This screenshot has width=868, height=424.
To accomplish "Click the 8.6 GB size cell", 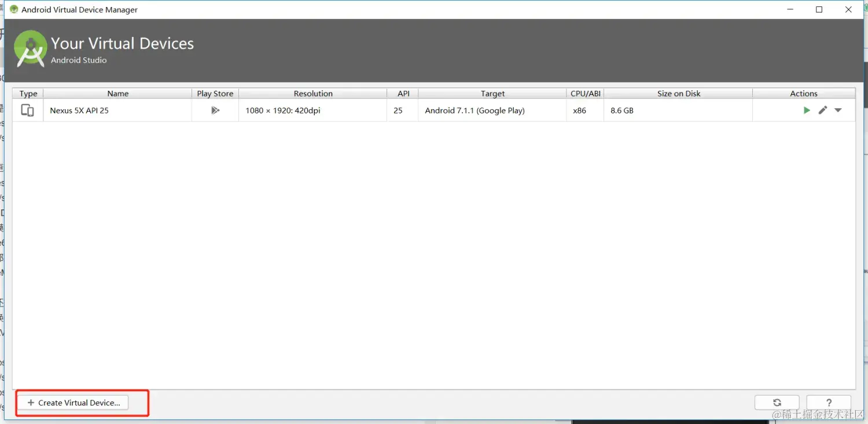I will click(679, 110).
